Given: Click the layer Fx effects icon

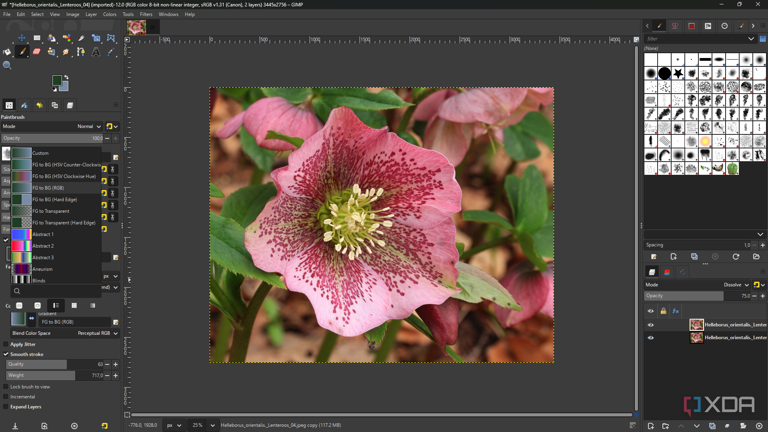Looking at the screenshot, I should 675,311.
